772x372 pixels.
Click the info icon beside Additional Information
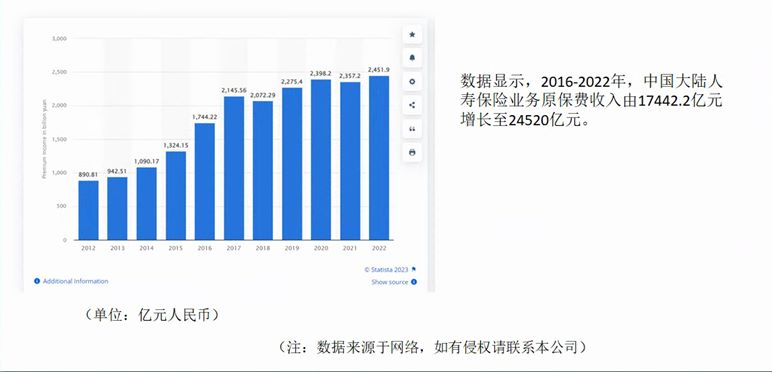pos(37,281)
